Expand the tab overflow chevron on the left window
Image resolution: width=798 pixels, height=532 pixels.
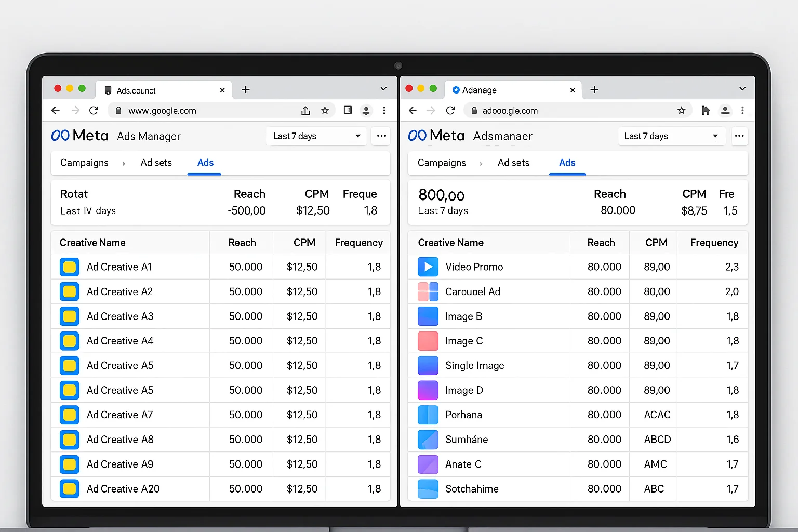pyautogui.click(x=383, y=89)
